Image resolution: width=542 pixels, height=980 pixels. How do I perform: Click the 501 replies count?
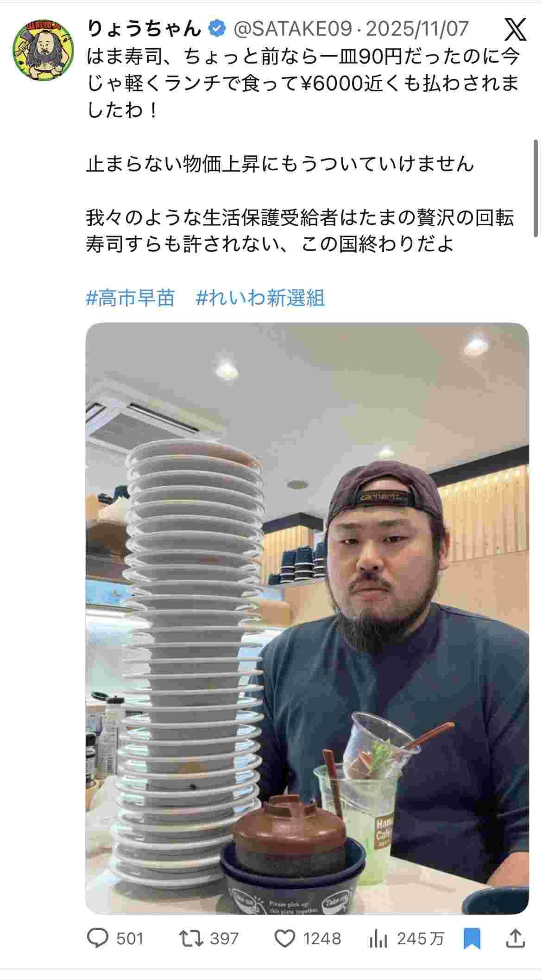pos(130,939)
